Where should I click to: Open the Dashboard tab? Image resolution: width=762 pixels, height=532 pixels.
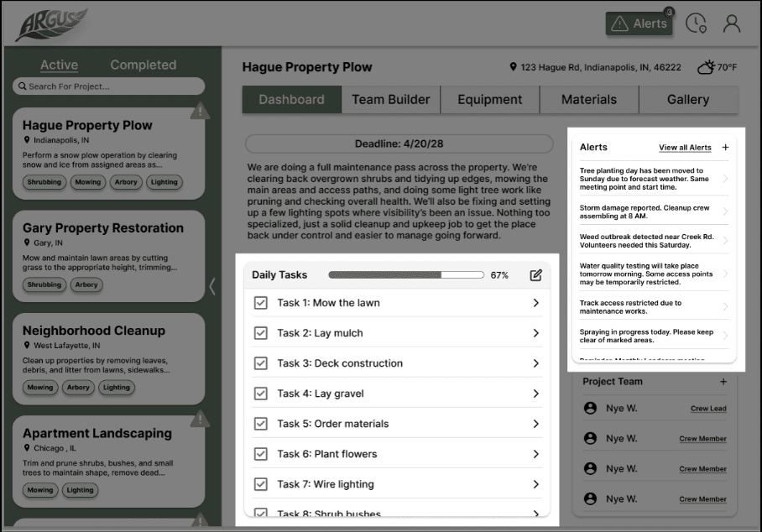(291, 100)
